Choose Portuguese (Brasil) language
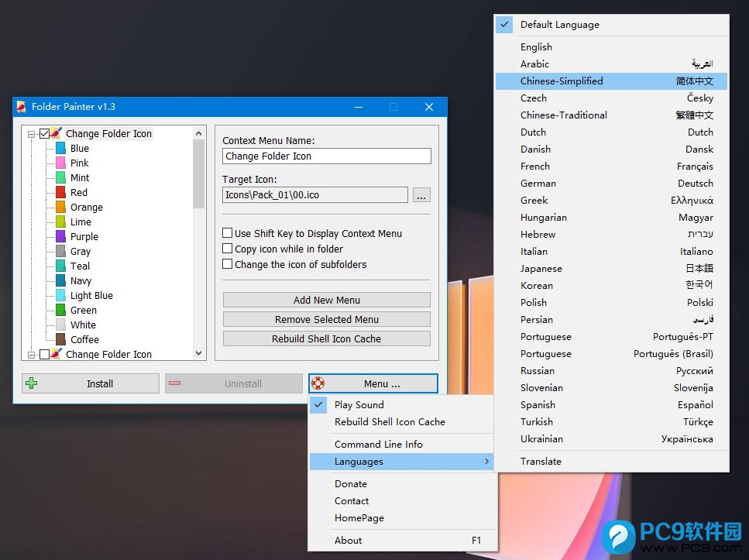The height and width of the screenshot is (560, 749). click(611, 354)
